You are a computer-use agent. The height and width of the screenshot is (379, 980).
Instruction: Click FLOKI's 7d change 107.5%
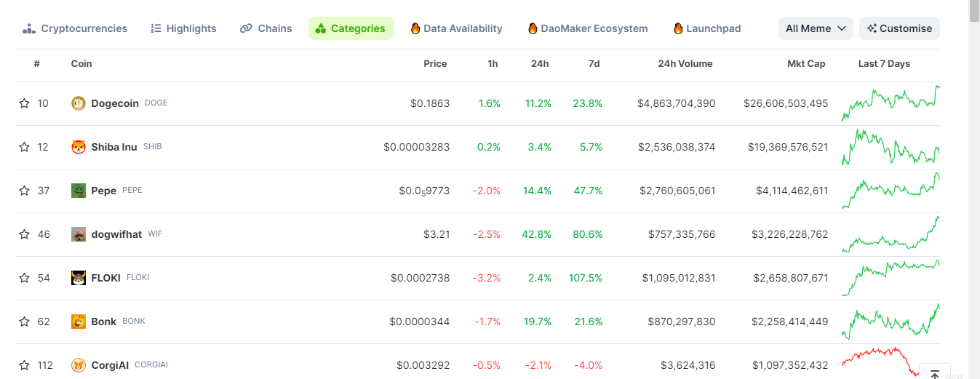(x=584, y=278)
